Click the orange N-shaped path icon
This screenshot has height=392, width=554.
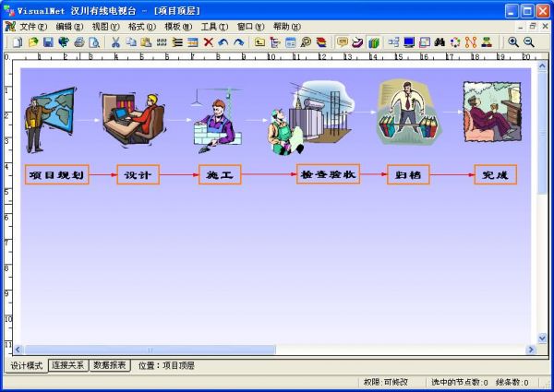point(471,42)
